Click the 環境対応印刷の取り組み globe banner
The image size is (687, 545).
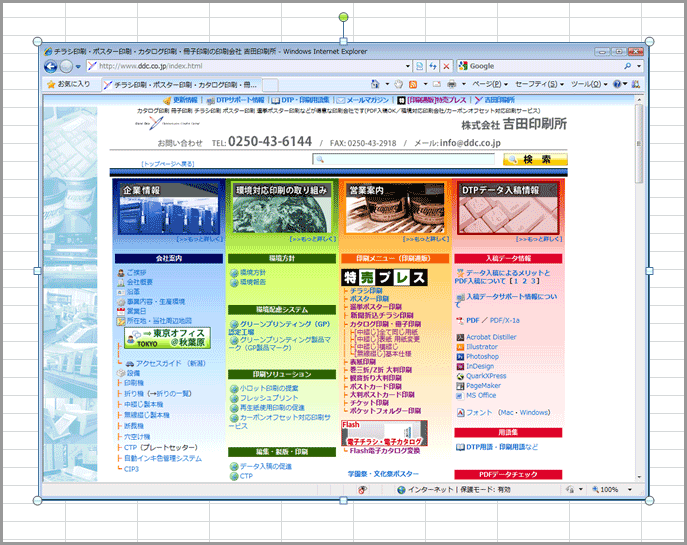point(282,208)
